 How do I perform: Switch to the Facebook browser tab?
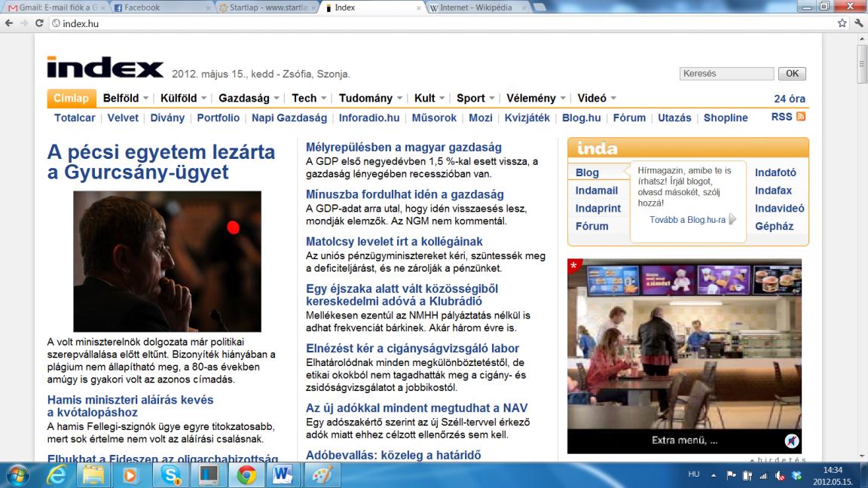click(x=160, y=8)
